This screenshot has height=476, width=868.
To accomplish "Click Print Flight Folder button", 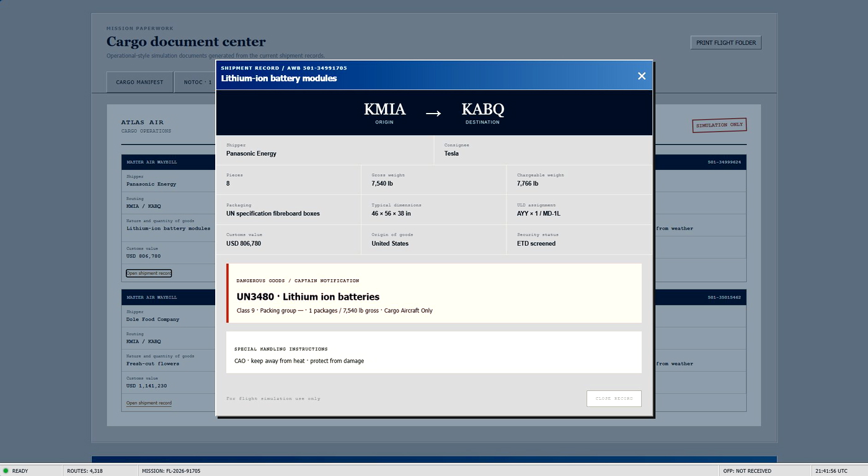I will coord(726,43).
